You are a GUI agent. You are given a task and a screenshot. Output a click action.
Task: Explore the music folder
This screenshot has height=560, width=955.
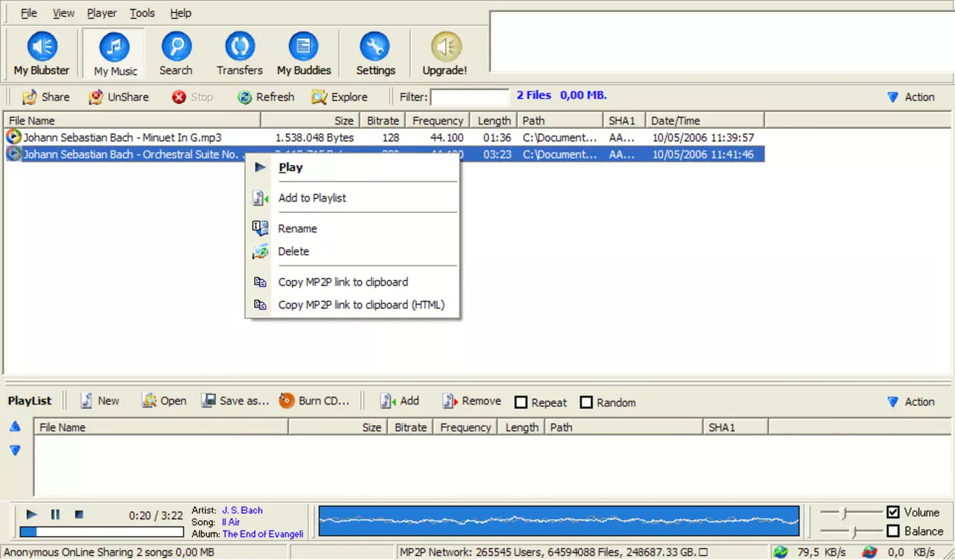[x=340, y=97]
